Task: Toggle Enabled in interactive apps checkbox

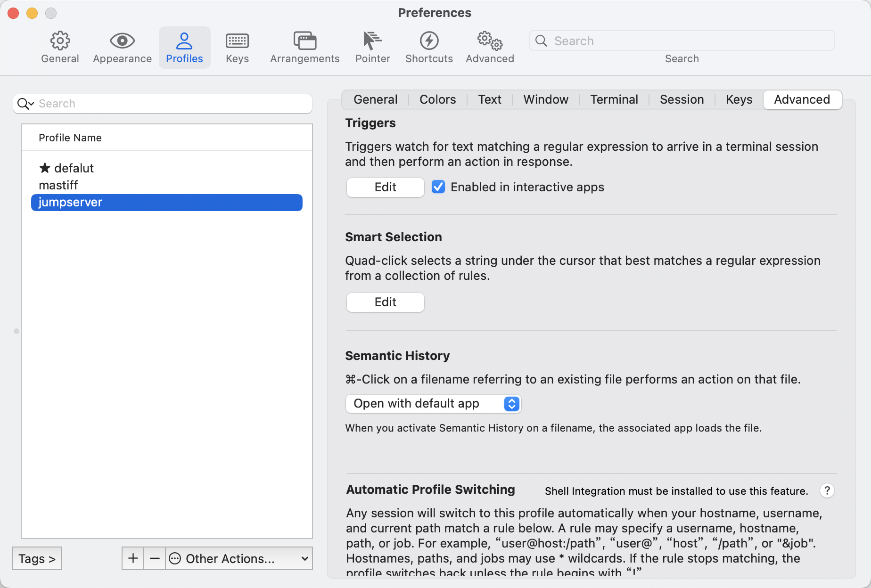Action: click(438, 187)
